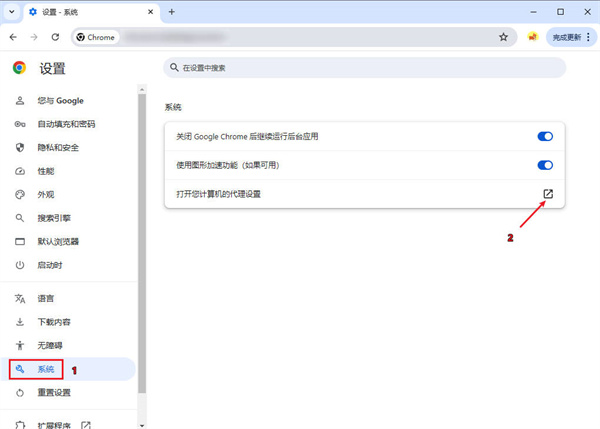
Task: Open a new tab with plus button
Action: coord(172,12)
